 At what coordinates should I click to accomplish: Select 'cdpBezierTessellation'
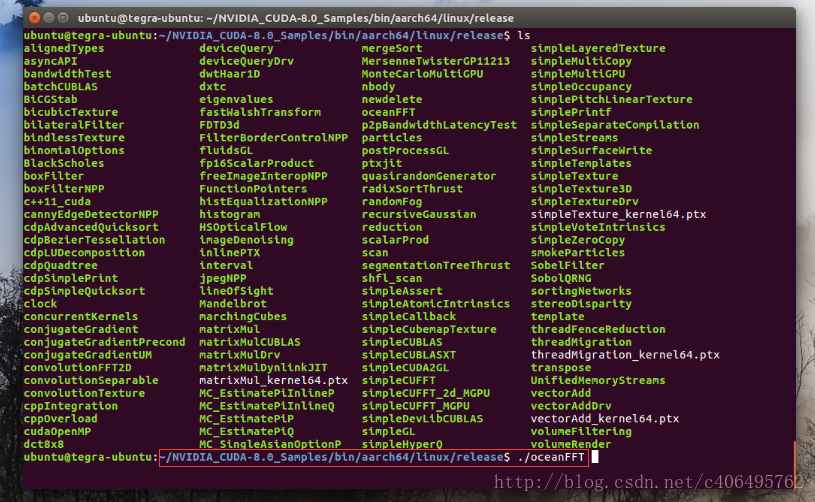tap(95, 240)
